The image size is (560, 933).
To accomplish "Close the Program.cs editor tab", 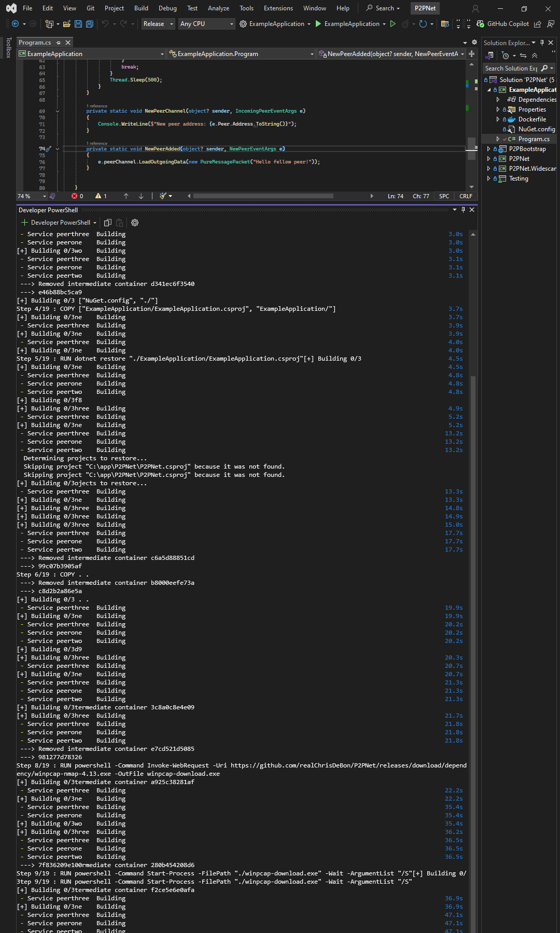I will point(68,43).
